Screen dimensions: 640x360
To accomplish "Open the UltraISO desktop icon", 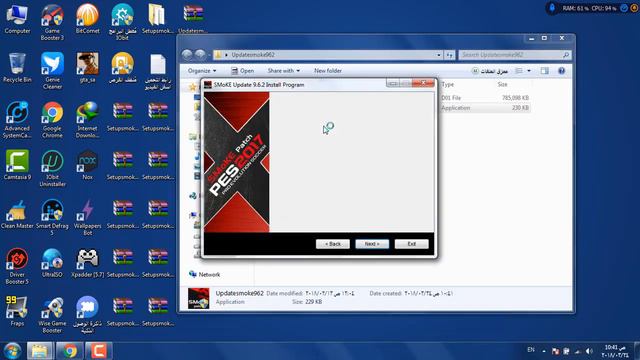I will point(52,262).
